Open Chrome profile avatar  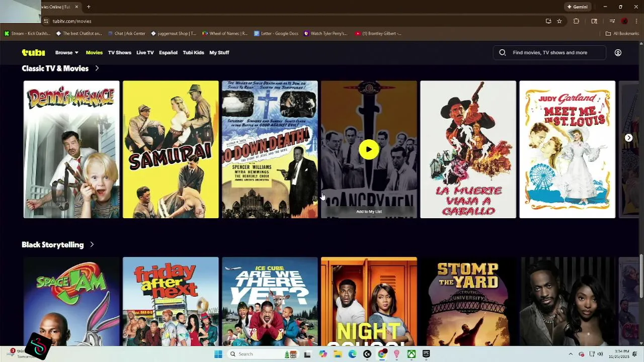[x=624, y=21]
